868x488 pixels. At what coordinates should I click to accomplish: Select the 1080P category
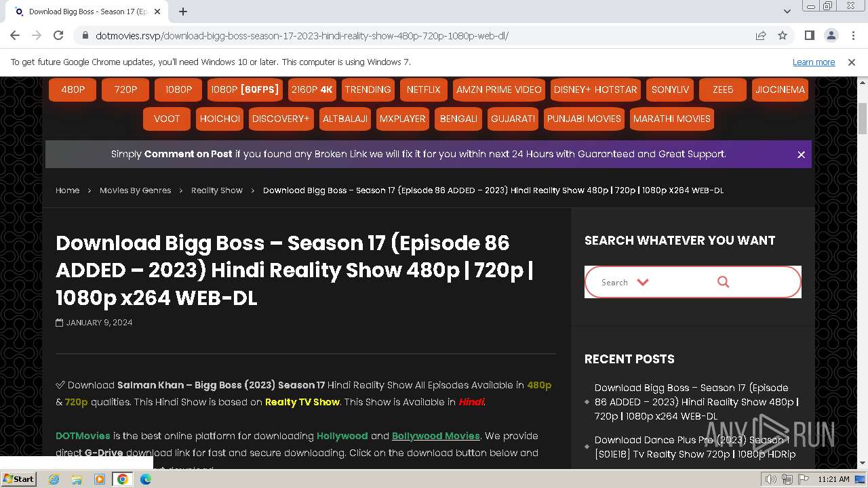pos(178,89)
